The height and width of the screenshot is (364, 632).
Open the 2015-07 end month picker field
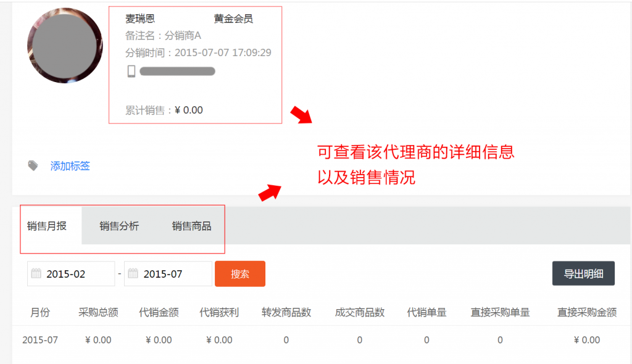(x=167, y=273)
